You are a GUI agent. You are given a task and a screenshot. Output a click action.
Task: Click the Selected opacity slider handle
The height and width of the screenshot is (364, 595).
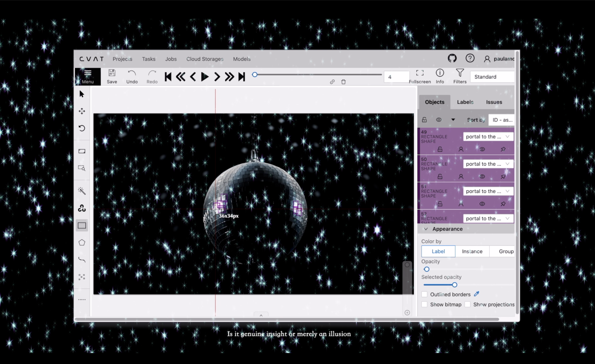pos(455,285)
